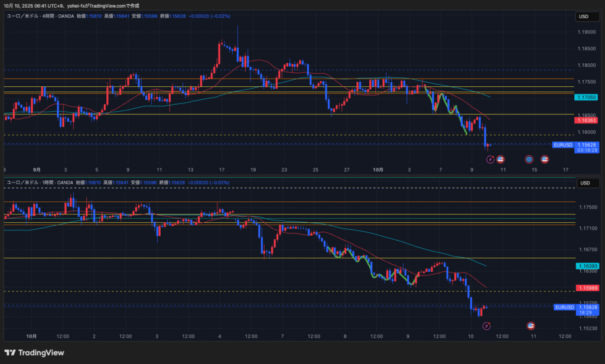The height and width of the screenshot is (364, 605).
Task: Open the lightning event icon on 1-hour chart
Action: 486,326
